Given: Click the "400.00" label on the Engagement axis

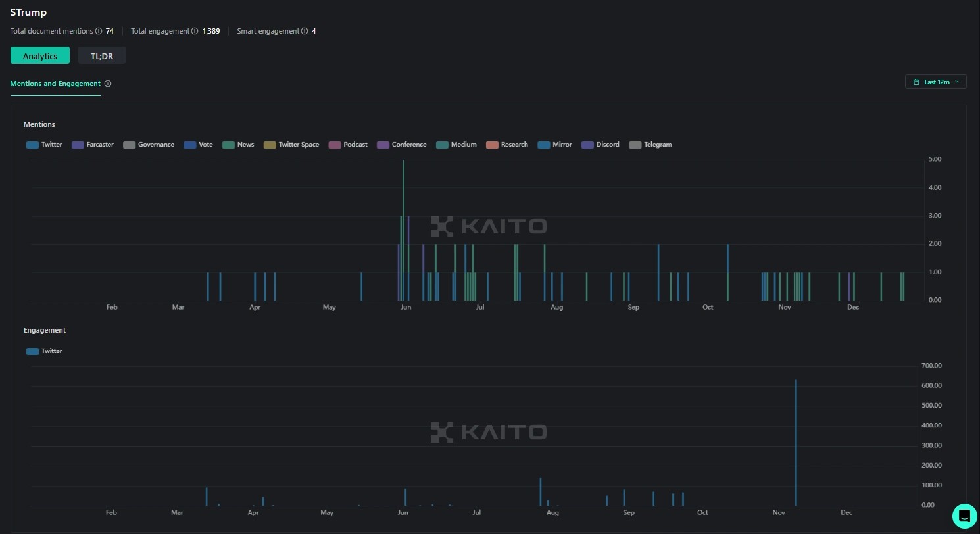Looking at the screenshot, I should [932, 425].
